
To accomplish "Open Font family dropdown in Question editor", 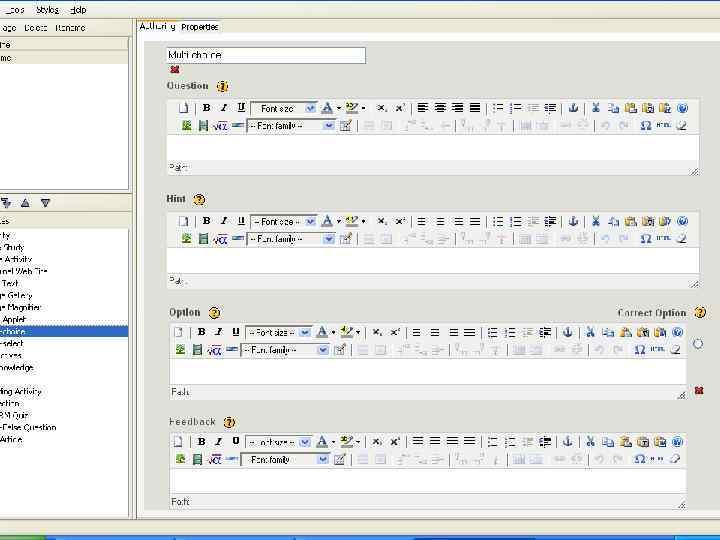I will point(291,125).
